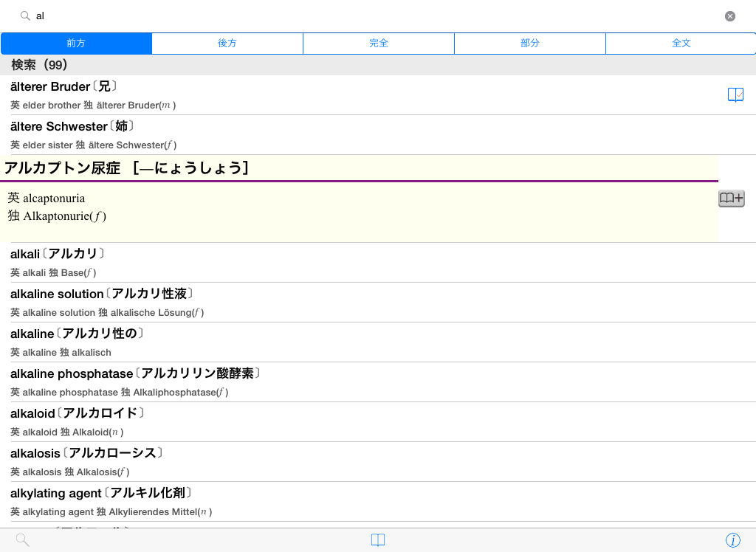
Task: Open the book icon in the bottom bar
Action: 378,540
